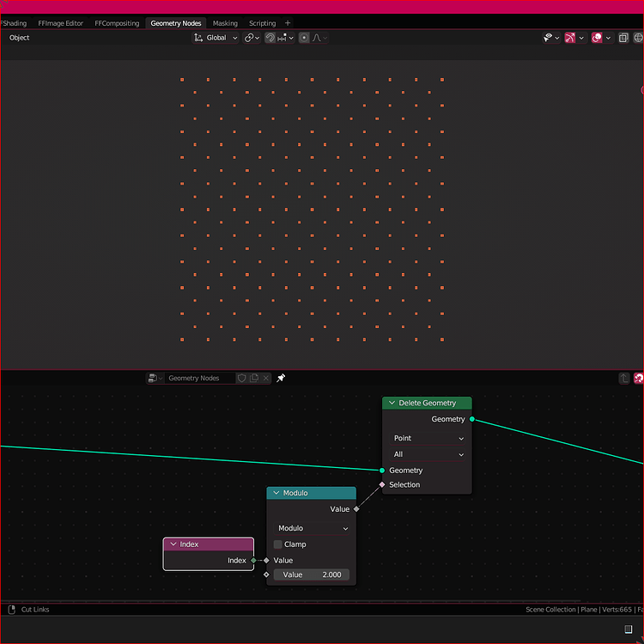The height and width of the screenshot is (644, 644).
Task: Unlink the Geometry Nodes node group
Action: click(266, 378)
